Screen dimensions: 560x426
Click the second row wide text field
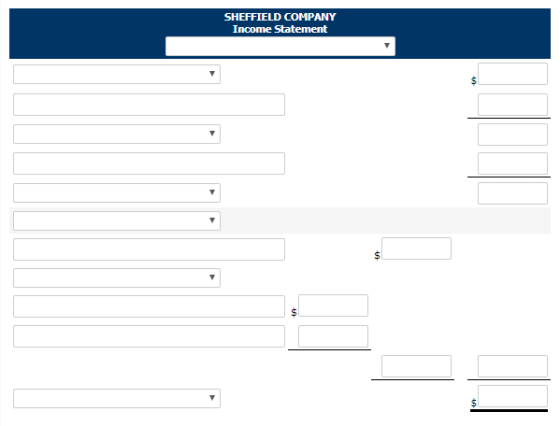[149, 105]
